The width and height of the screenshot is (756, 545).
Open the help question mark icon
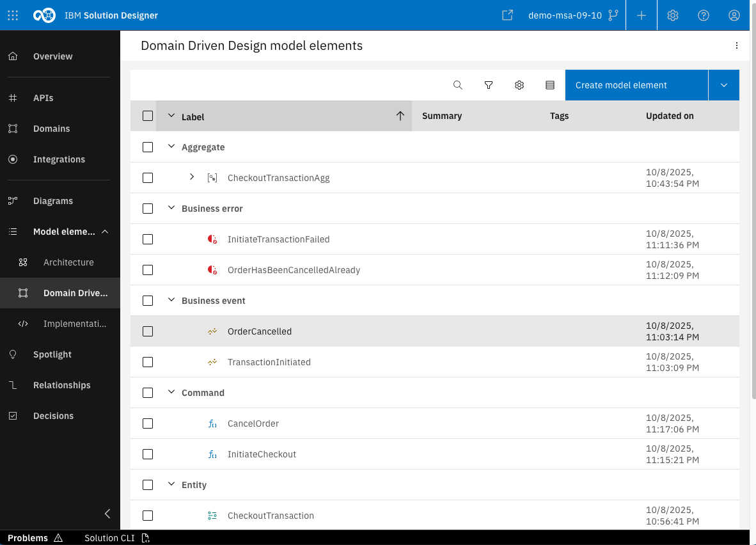704,15
